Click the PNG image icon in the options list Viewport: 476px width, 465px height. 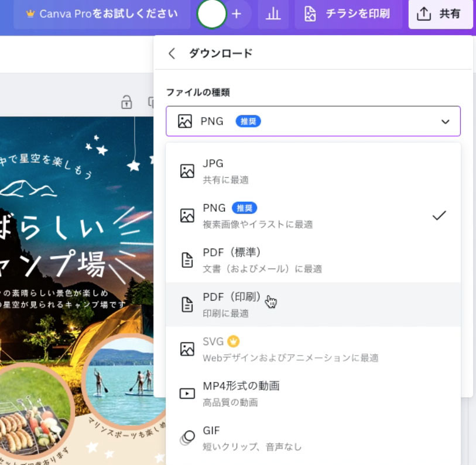click(187, 216)
